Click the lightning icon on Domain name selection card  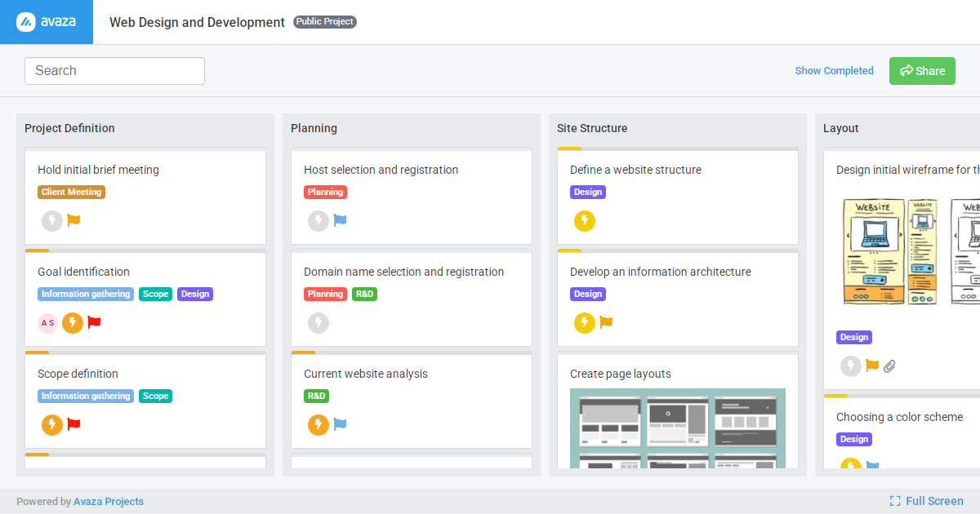pos(318,323)
